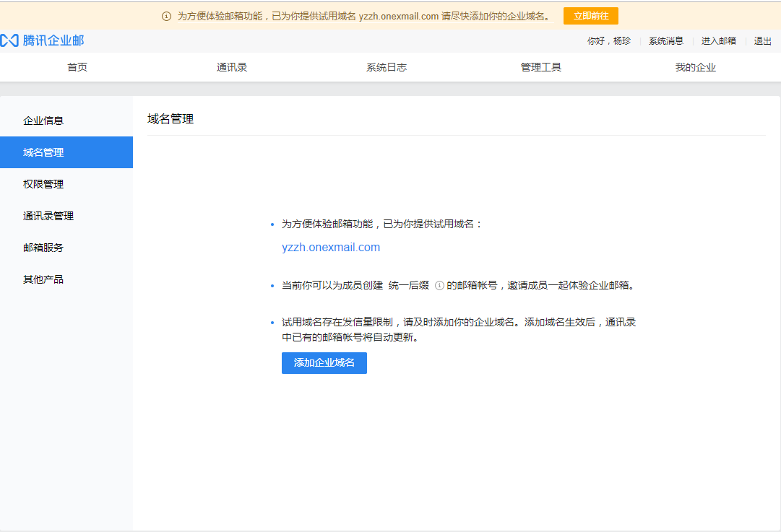Open the 我的企业 tab
The image size is (781, 532).
695,67
